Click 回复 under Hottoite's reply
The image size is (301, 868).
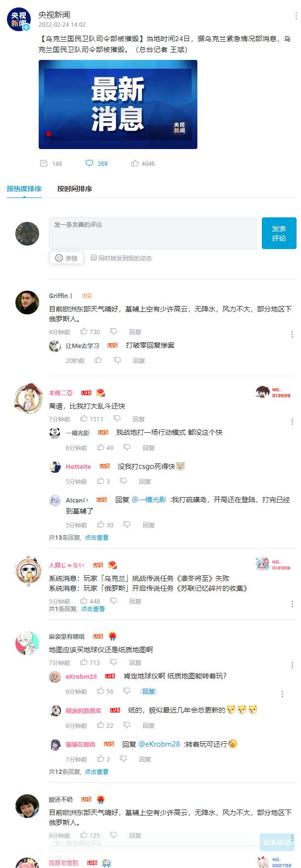click(x=145, y=481)
